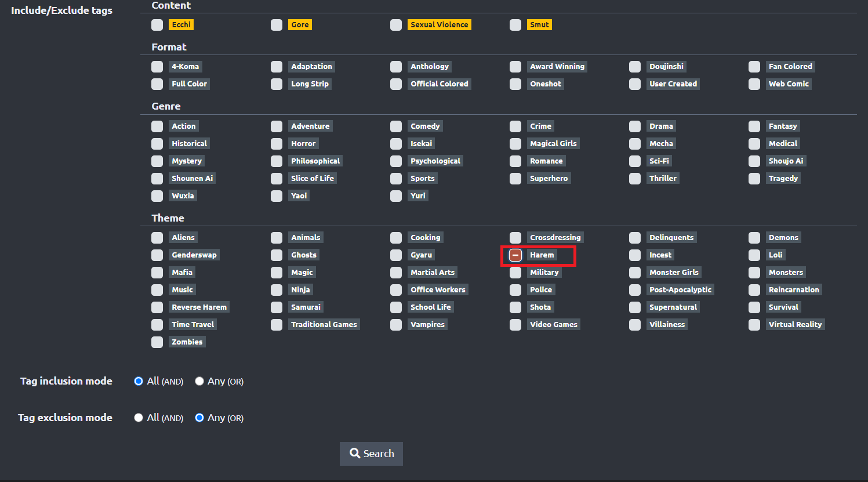Image resolution: width=868 pixels, height=482 pixels.
Task: Enable the Award Winning checkbox
Action: coord(515,67)
